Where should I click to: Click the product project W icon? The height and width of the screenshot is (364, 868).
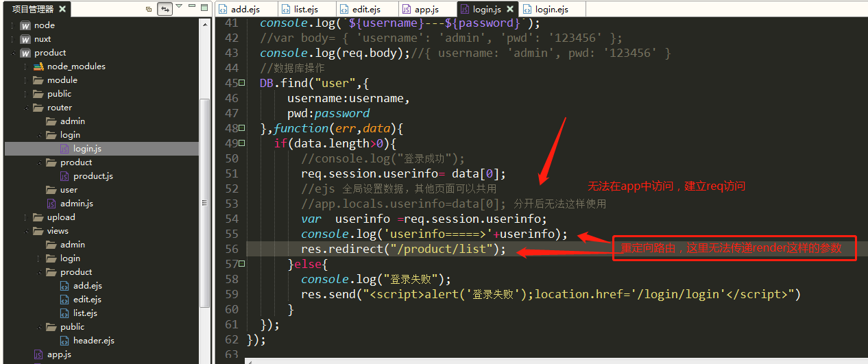[25, 53]
